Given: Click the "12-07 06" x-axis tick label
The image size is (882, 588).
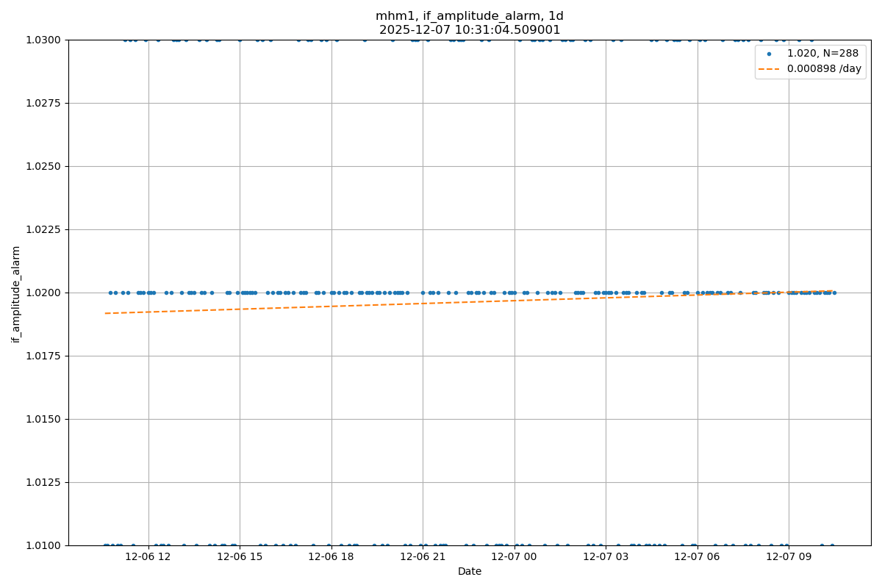Looking at the screenshot, I should [x=698, y=557].
